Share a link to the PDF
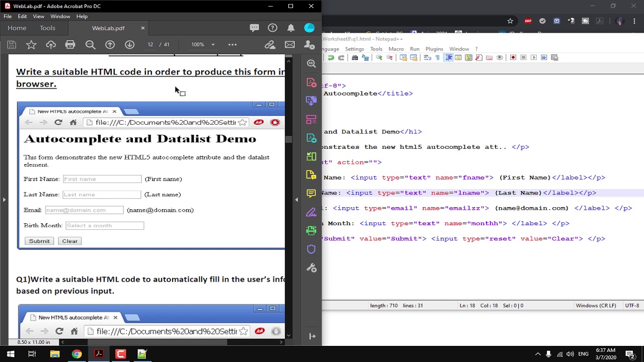 pos(270,45)
